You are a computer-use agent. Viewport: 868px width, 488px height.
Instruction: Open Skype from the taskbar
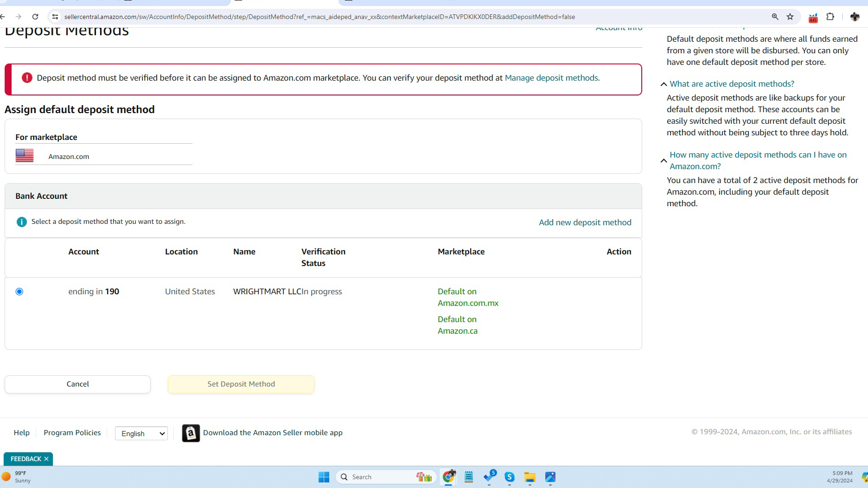coord(510,477)
